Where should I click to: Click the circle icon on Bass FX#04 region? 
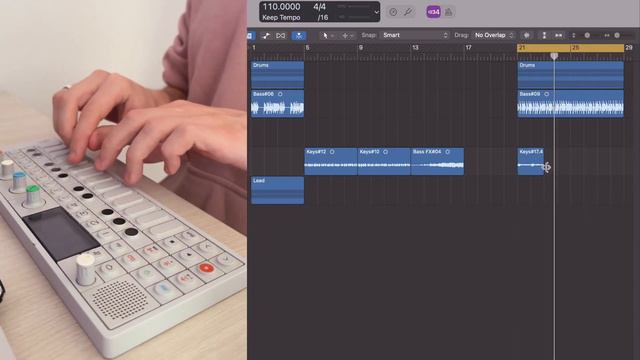click(448, 152)
